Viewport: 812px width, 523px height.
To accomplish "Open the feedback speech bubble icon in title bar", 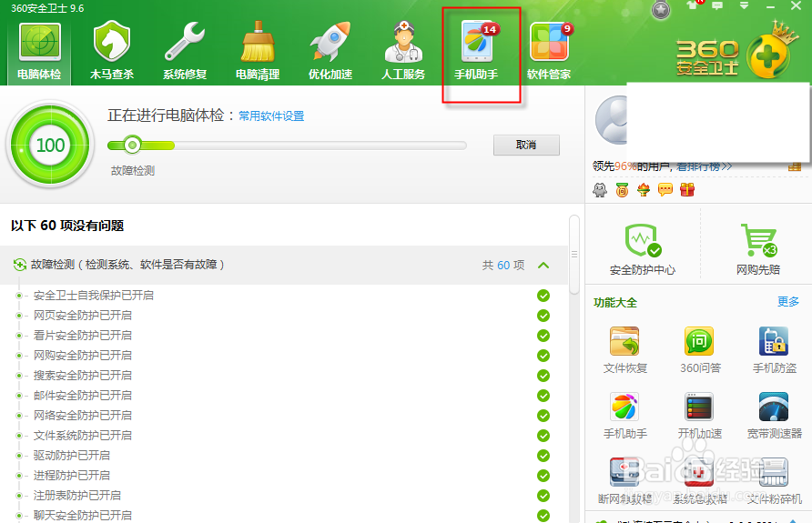I will pyautogui.click(x=717, y=5).
